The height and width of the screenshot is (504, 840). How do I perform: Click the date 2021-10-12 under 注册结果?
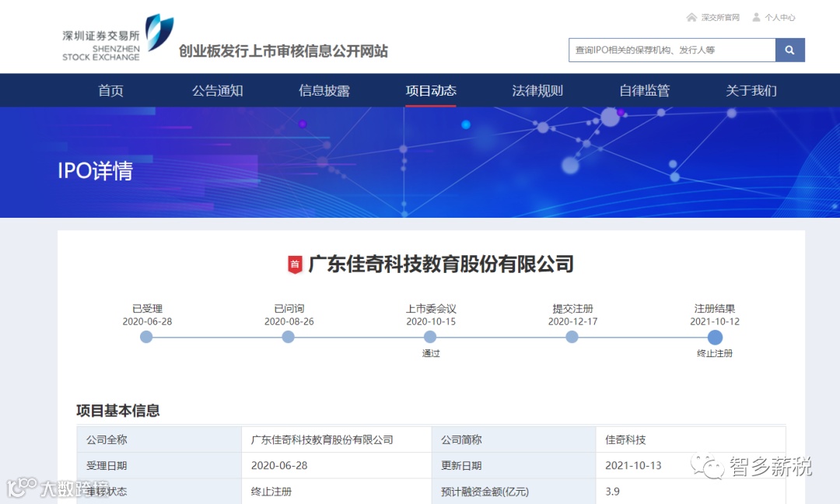715,321
